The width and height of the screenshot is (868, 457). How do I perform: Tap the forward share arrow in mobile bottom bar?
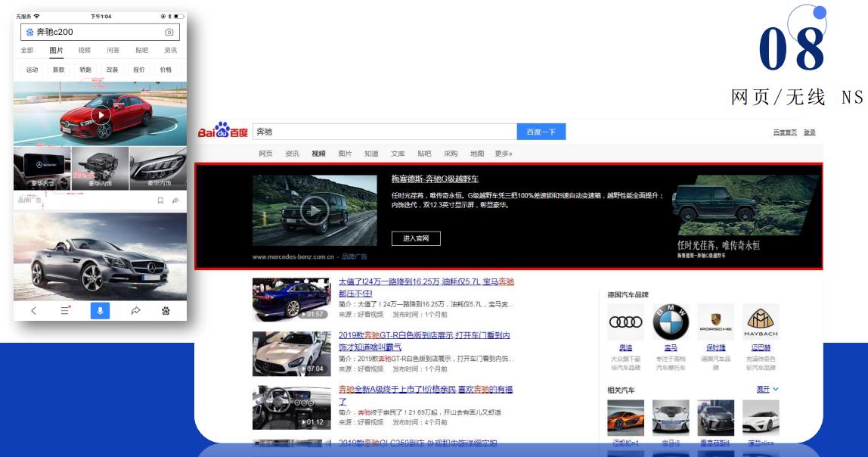pyautogui.click(x=135, y=311)
